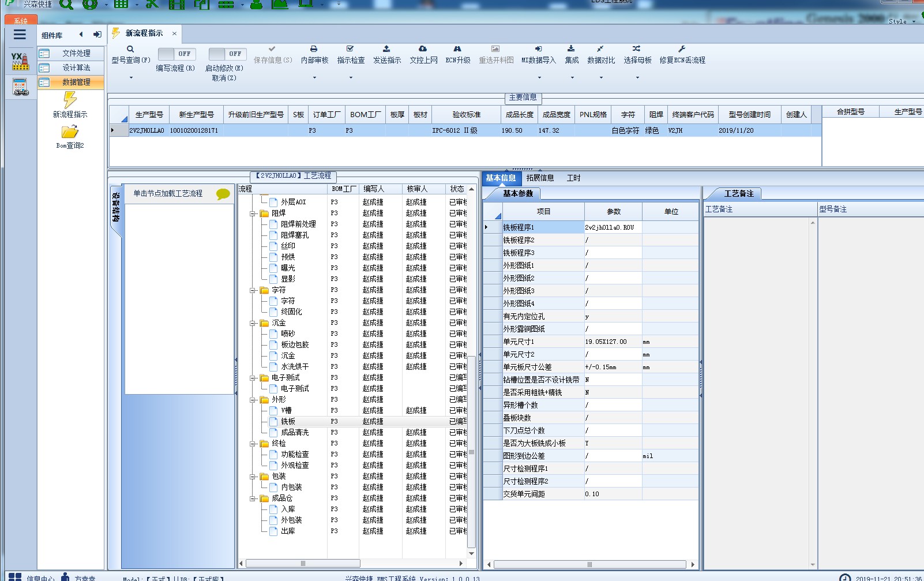This screenshot has height=581, width=924.
Task: Collapse 包装 tree folder
Action: coord(253,477)
